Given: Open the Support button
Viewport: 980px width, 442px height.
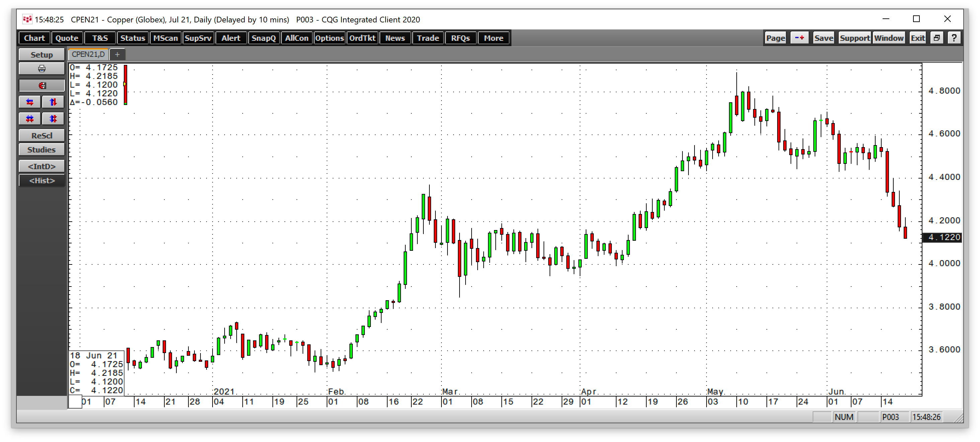Looking at the screenshot, I should (855, 38).
